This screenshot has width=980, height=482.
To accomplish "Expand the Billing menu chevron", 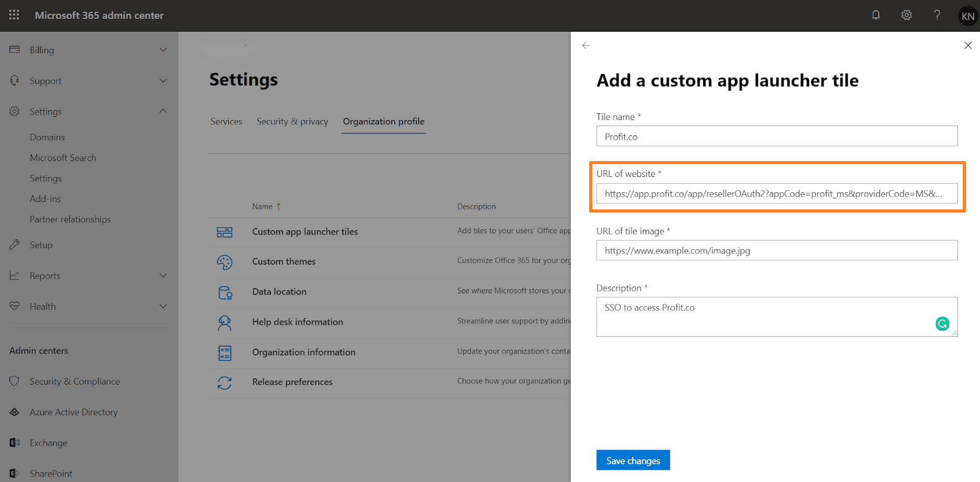I will pyautogui.click(x=163, y=50).
